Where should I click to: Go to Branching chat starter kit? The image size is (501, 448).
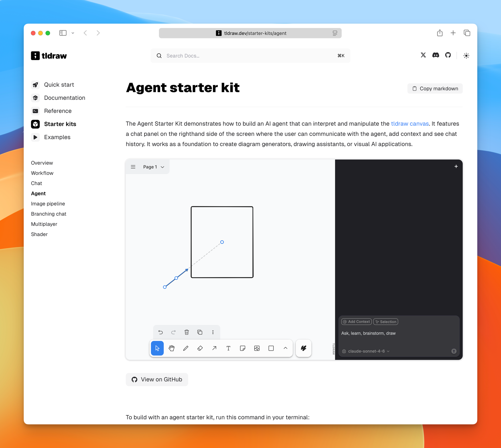[x=49, y=214]
